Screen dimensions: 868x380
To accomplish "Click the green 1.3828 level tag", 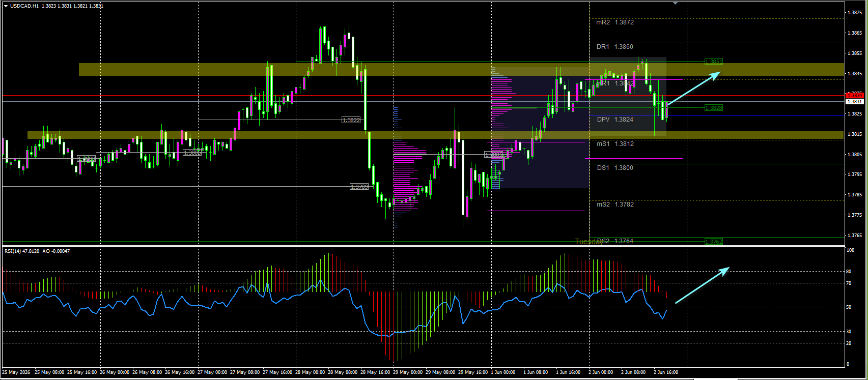I will click(713, 108).
